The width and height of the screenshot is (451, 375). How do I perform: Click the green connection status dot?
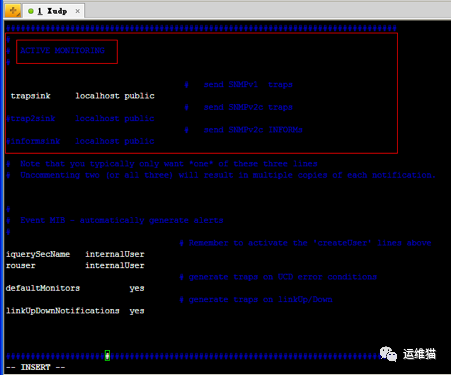(31, 11)
